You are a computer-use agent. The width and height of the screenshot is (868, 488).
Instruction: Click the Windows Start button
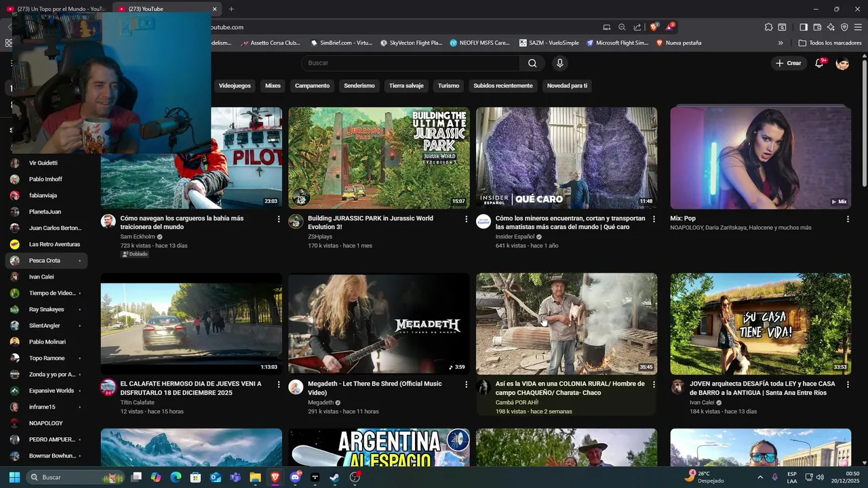[x=14, y=477]
